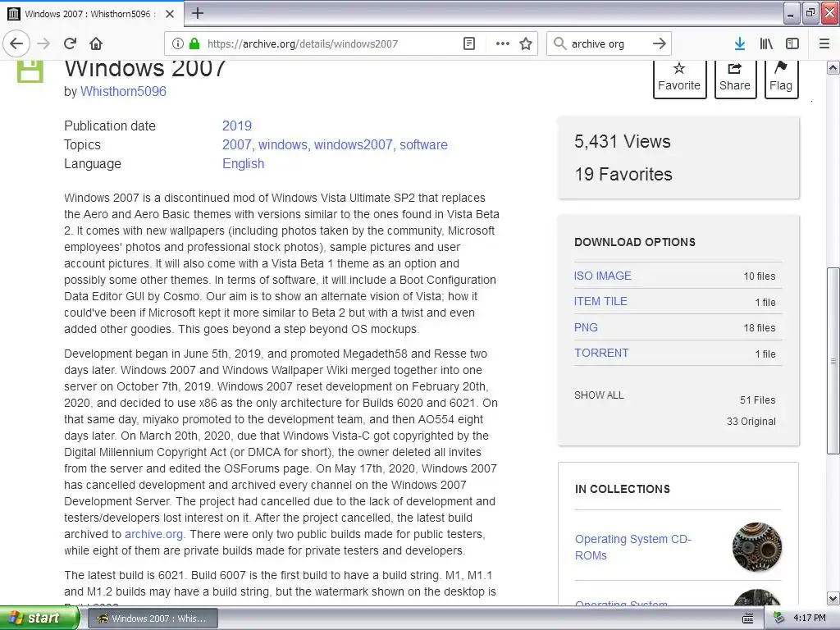Open the ITEM TILE download

pos(600,302)
